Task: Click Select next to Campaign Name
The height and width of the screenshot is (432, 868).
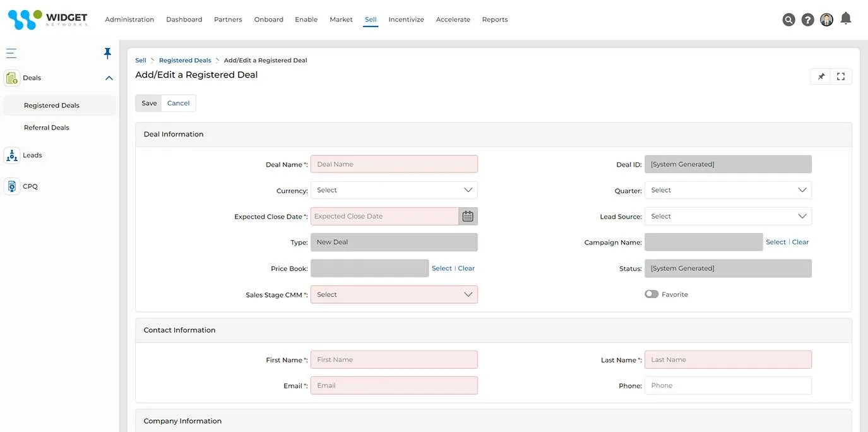Action: point(776,242)
